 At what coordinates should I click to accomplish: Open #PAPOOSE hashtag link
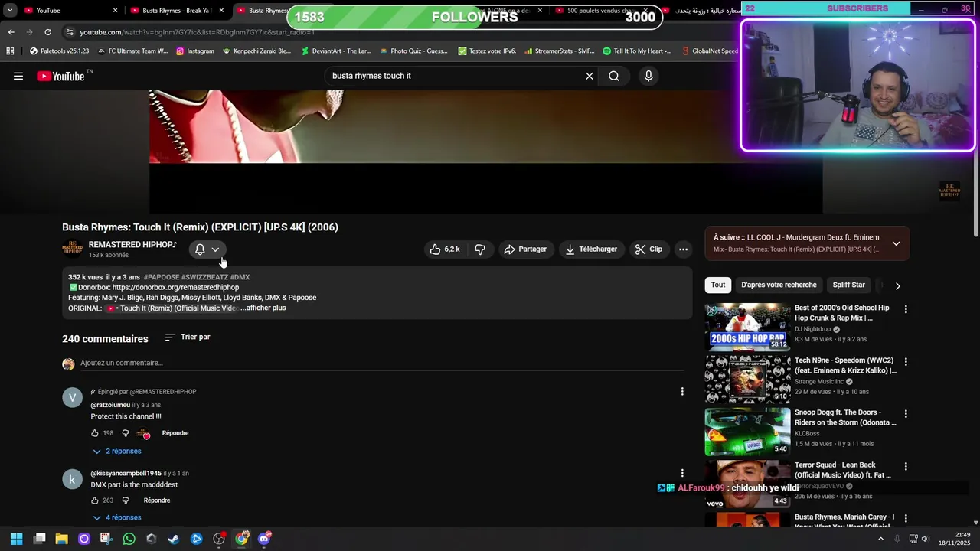(x=161, y=277)
